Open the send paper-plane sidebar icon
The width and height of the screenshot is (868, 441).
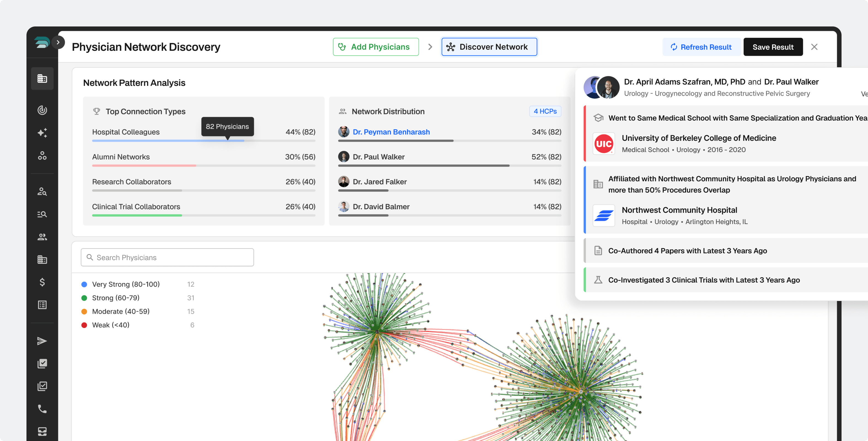(42, 341)
